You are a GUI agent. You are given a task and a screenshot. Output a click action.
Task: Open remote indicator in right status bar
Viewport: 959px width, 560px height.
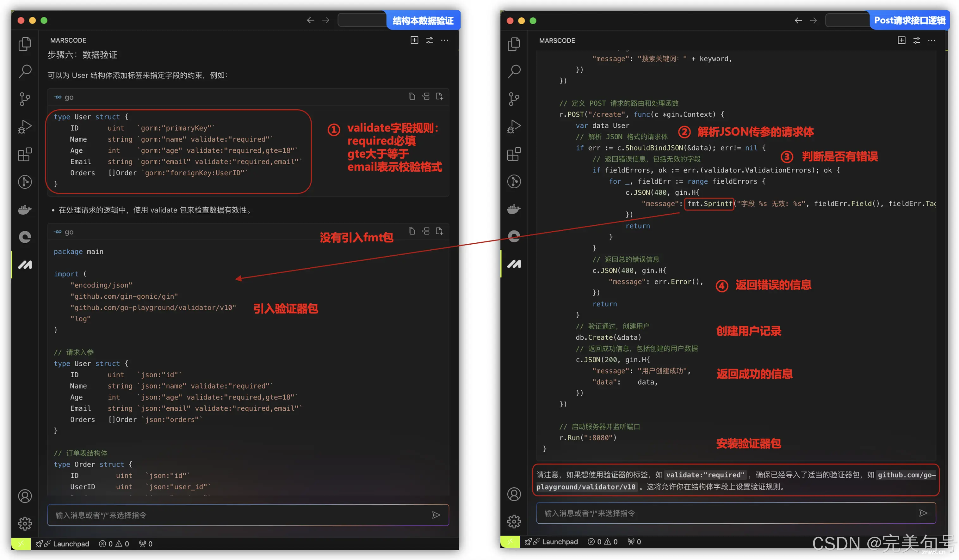click(x=510, y=541)
